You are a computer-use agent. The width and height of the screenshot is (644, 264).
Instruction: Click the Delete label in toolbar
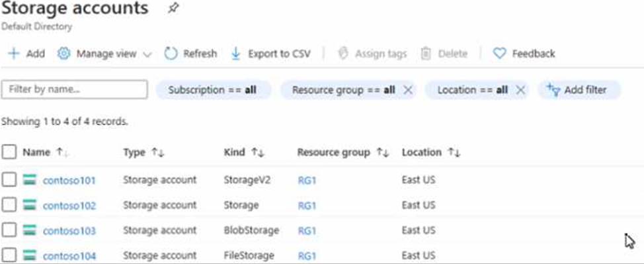[453, 54]
